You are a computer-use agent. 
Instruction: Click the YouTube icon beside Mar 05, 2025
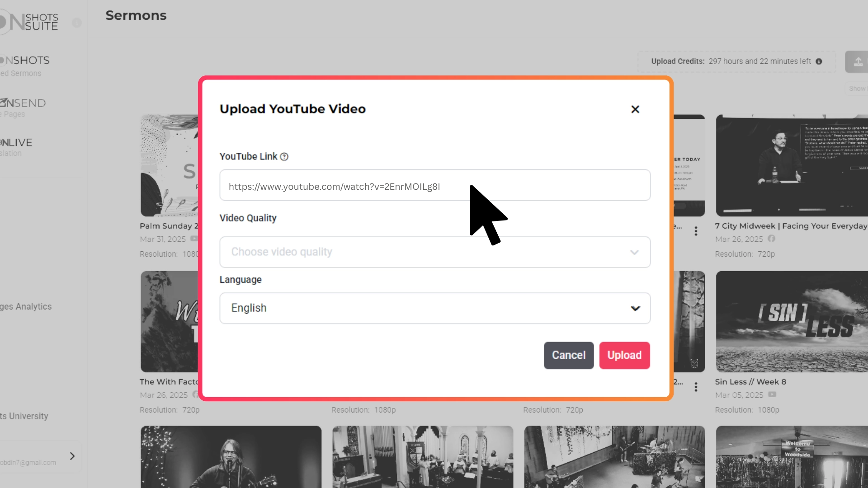click(x=772, y=394)
